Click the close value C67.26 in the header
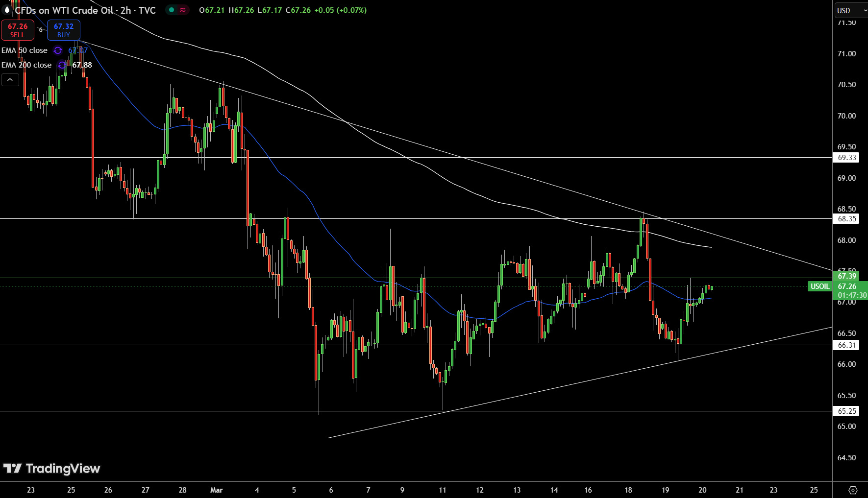The width and height of the screenshot is (868, 498). [298, 10]
